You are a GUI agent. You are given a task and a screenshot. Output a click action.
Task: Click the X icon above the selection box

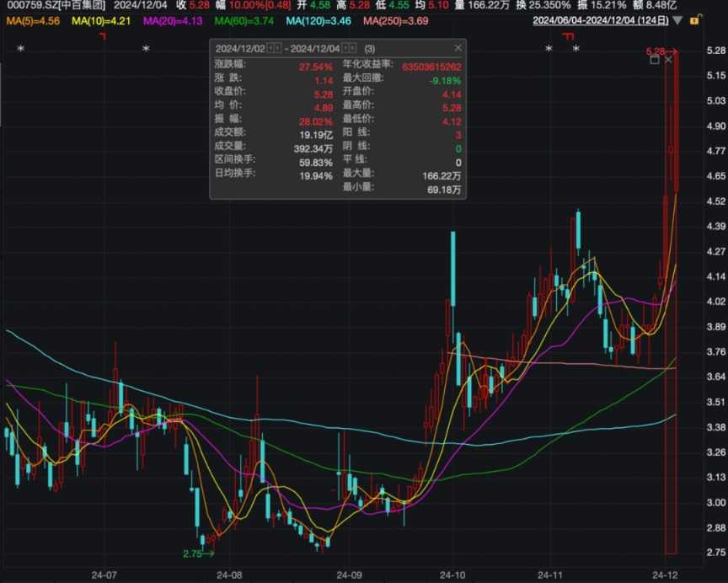coord(669,59)
